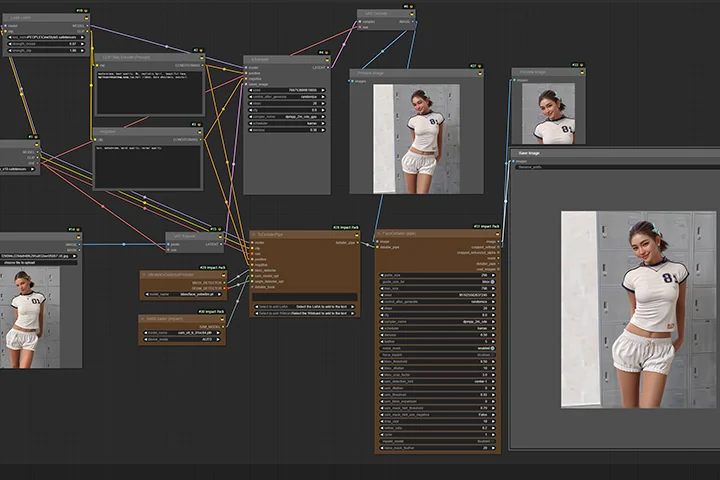Click KSampler LATENT output socket
This screenshot has height=480, width=720.
click(327, 68)
